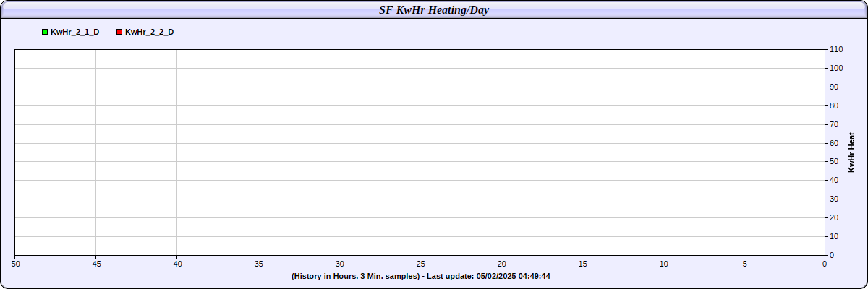Select the KwHr_2_2_D legend label

(150, 32)
